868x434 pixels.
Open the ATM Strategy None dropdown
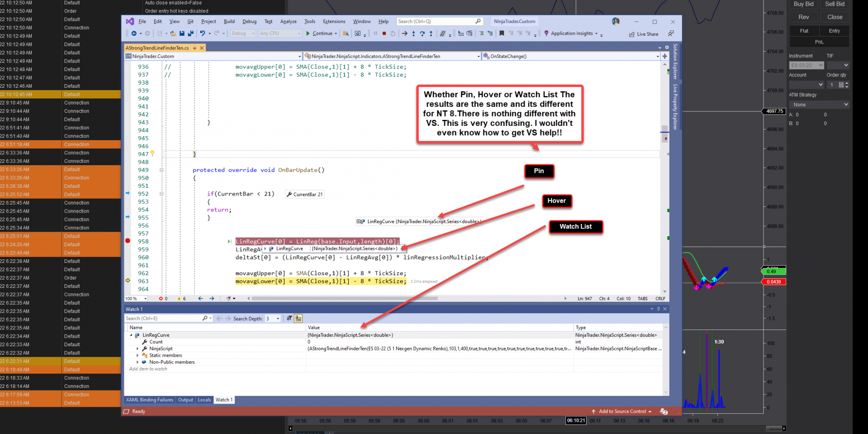tap(819, 105)
